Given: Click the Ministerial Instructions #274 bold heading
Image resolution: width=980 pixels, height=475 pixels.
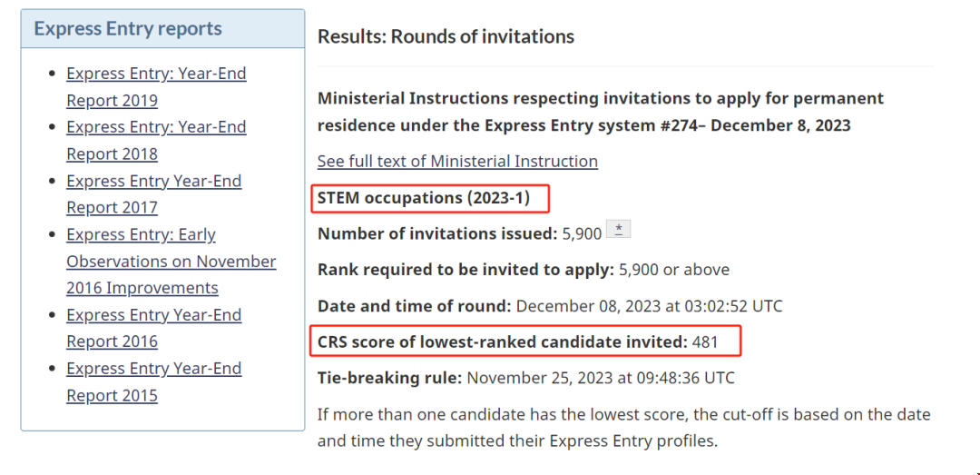Looking at the screenshot, I should [x=601, y=111].
